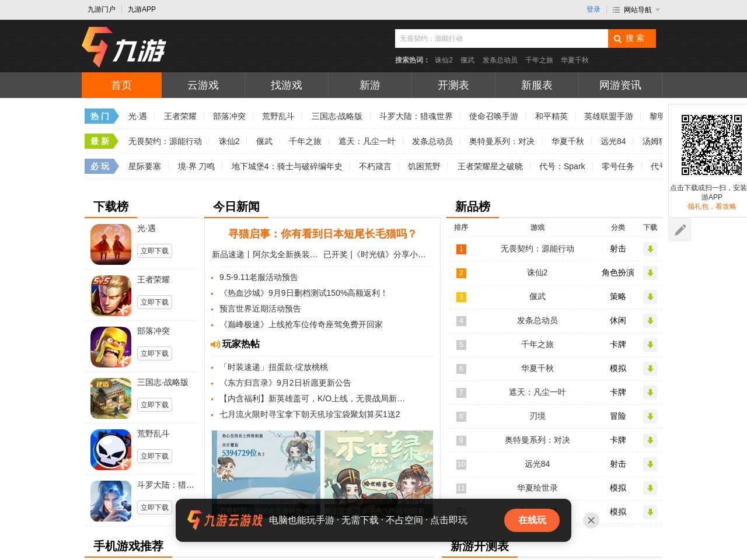Open the 光·遇 game icon in 下载榜

[x=111, y=244]
